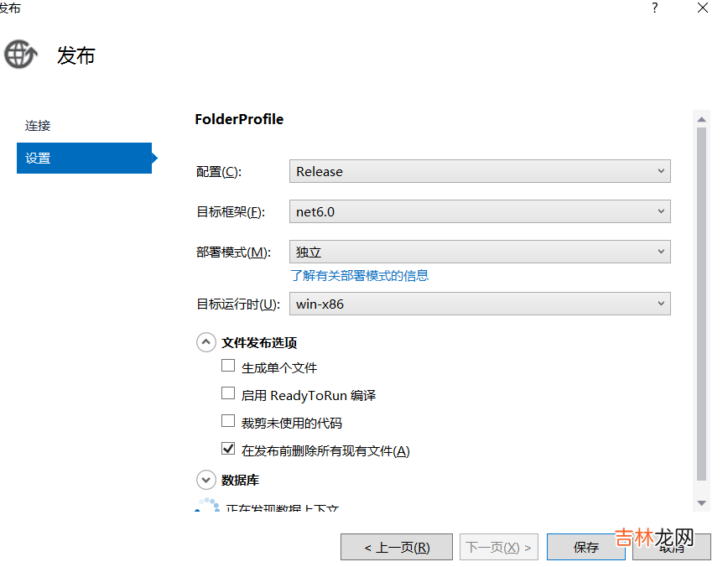The width and height of the screenshot is (728, 567).
Task: Check 裁剪未使用的代码 option
Action: pyautogui.click(x=228, y=421)
